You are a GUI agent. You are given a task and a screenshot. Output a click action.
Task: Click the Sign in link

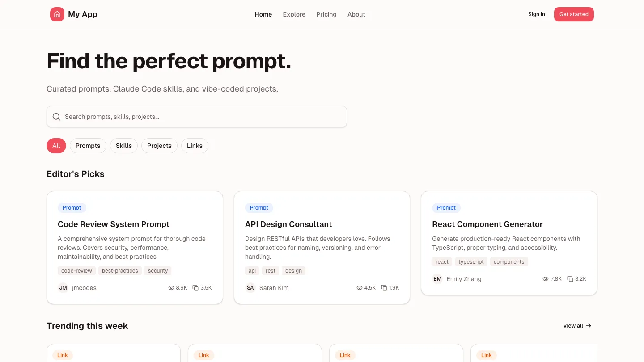pos(536,14)
